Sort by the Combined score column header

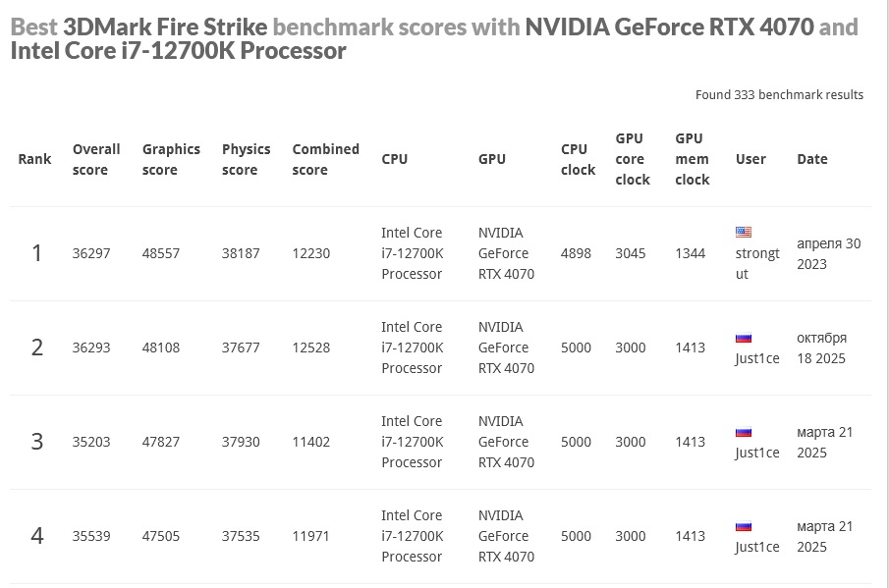click(x=325, y=159)
